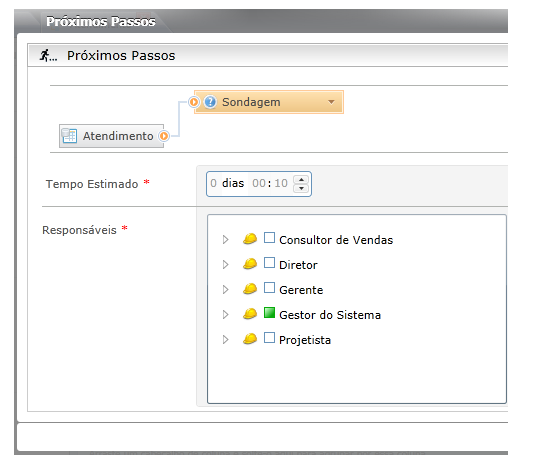Click the Tempo Estimado field label
Viewport: 539px width, 468px height.
point(92,184)
